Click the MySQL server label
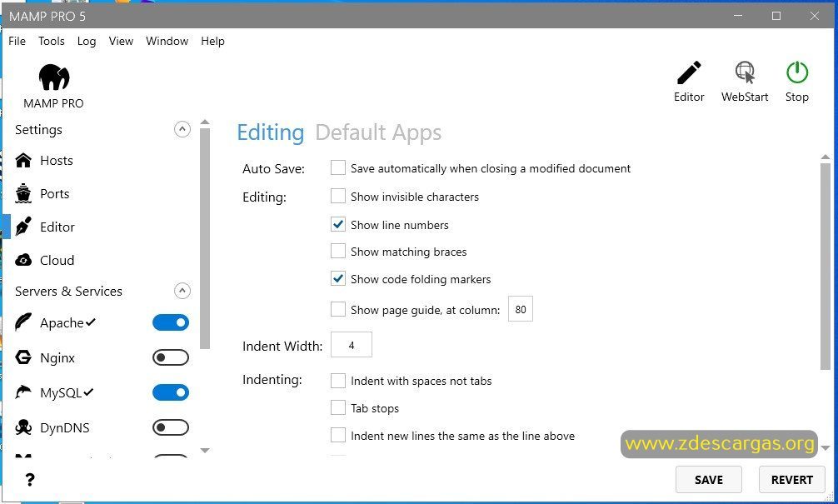838x504 pixels. coord(61,393)
